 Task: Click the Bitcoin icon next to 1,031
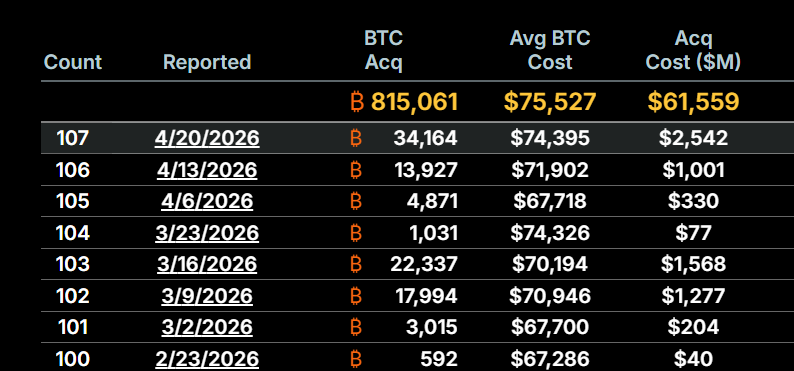356,233
